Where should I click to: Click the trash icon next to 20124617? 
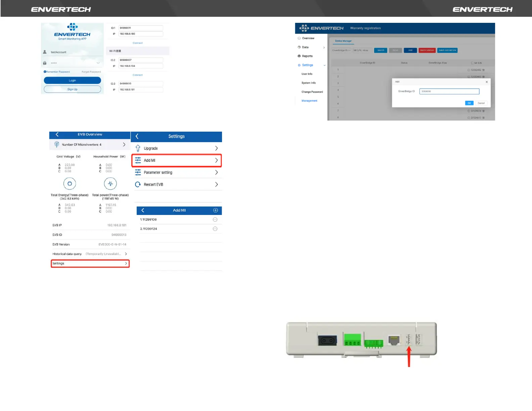point(483,118)
